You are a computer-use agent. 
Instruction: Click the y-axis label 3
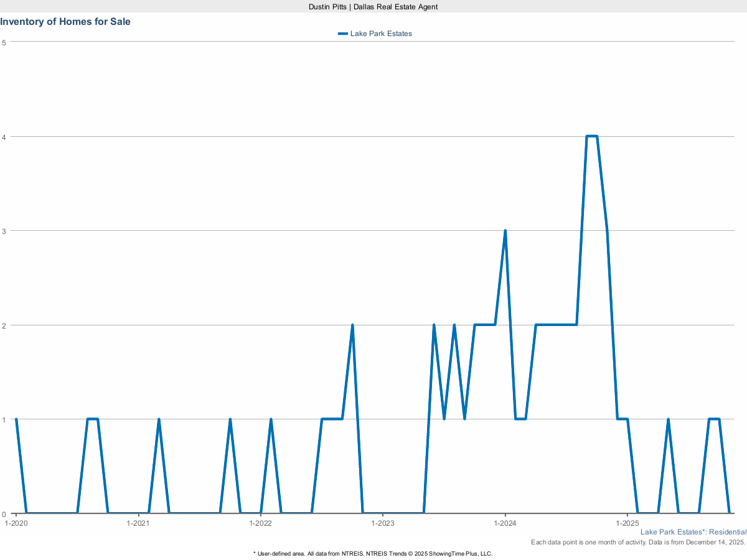pos(4,231)
